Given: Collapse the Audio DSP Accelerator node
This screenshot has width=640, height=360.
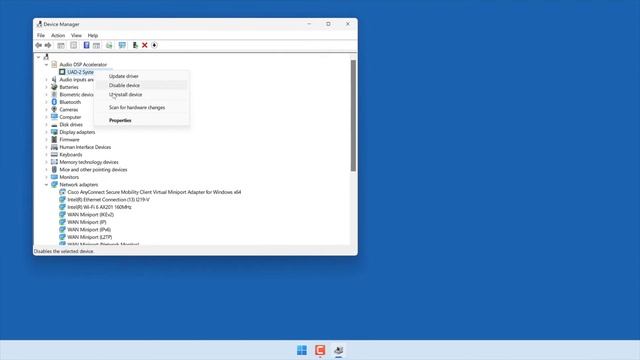Looking at the screenshot, I should pyautogui.click(x=46, y=64).
